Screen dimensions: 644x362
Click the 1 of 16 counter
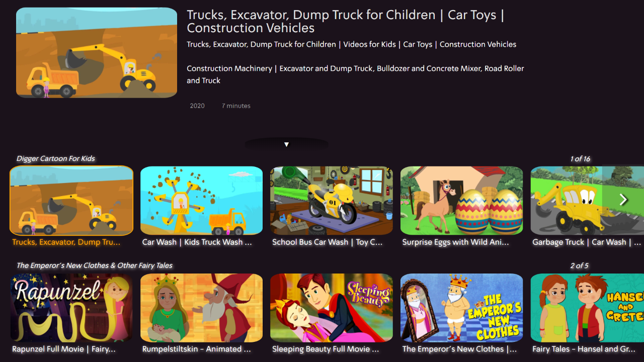580,158
